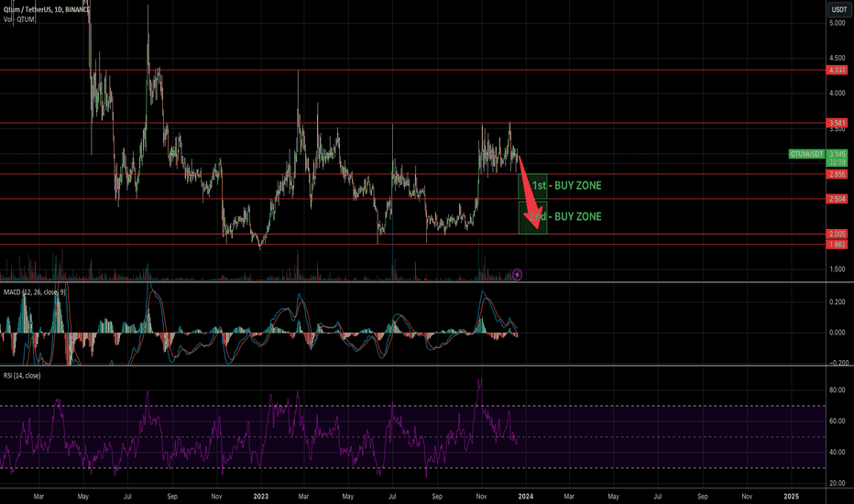Click the 2025 label on time axis
Viewport: 854px width, 504px height.
click(x=791, y=497)
